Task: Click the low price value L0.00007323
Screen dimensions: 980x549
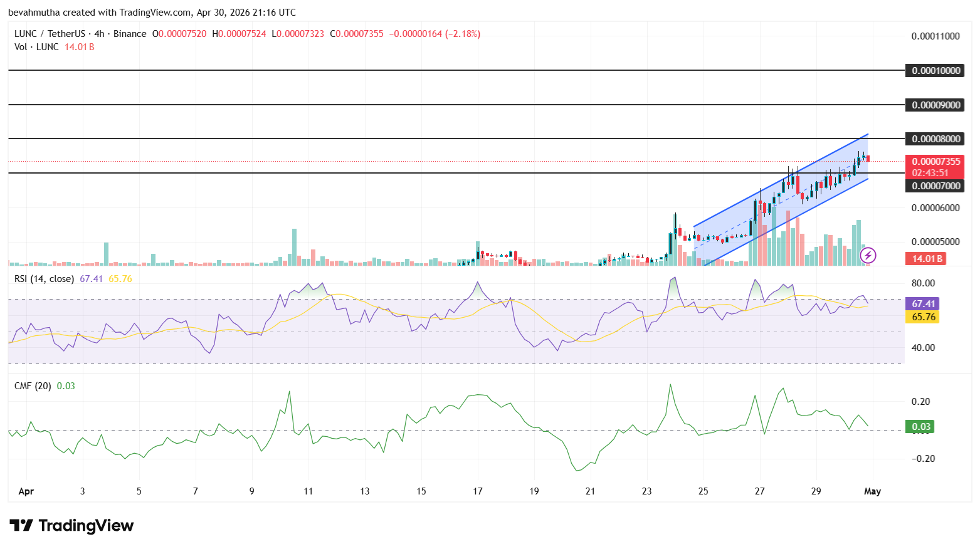Action: [x=298, y=34]
